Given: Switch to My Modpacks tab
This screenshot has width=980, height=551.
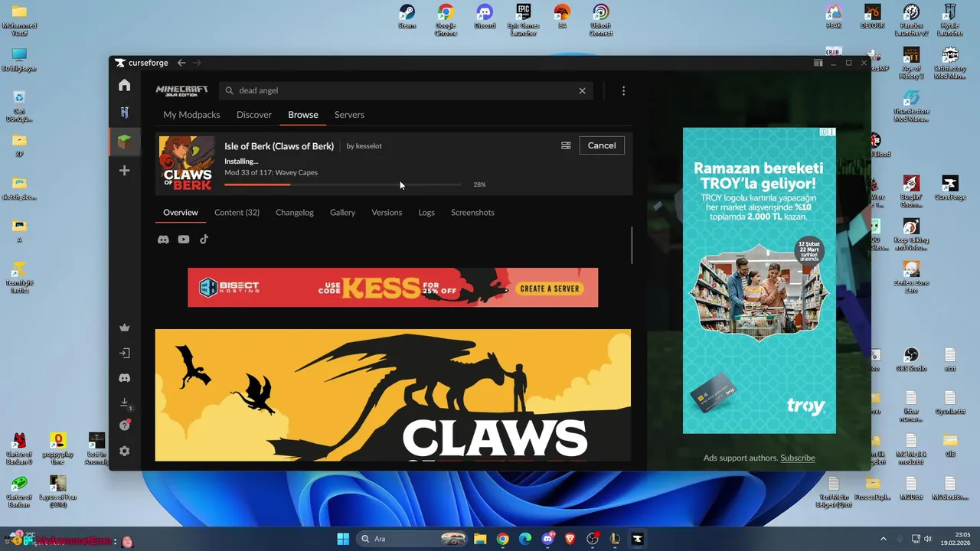Looking at the screenshot, I should tap(191, 115).
